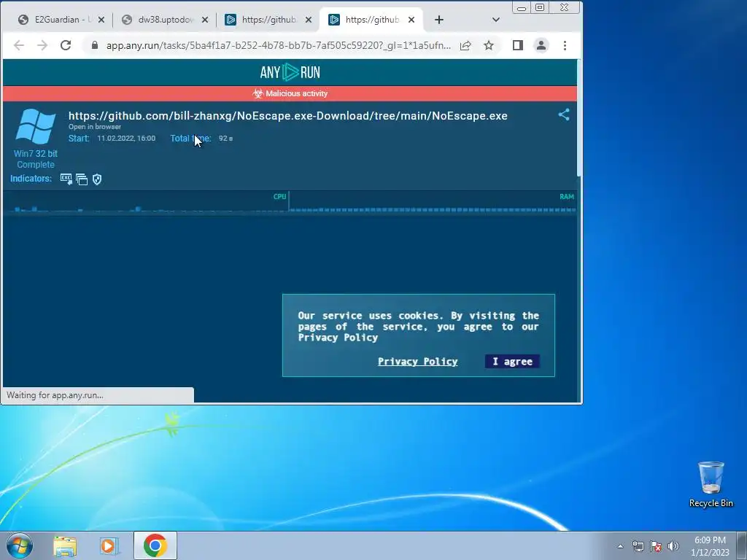
Task: Click the Malicious activity banner
Action: tap(290, 93)
